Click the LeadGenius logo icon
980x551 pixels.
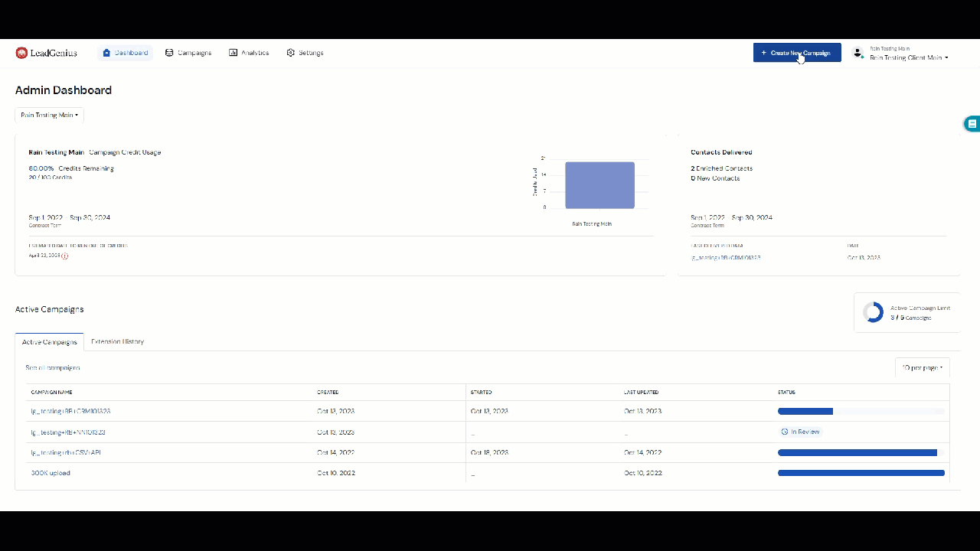[x=21, y=53]
